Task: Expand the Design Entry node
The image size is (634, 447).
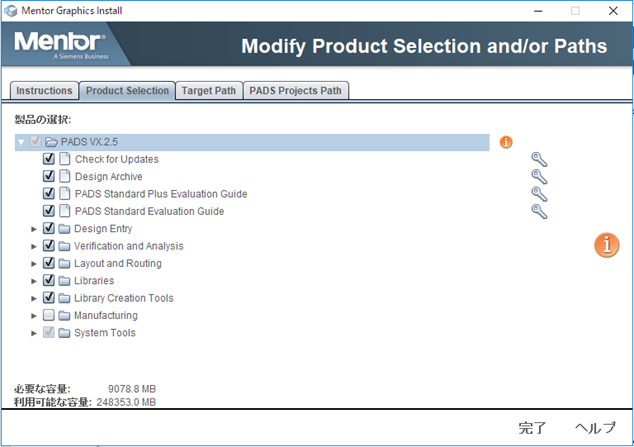Action: pos(34,229)
